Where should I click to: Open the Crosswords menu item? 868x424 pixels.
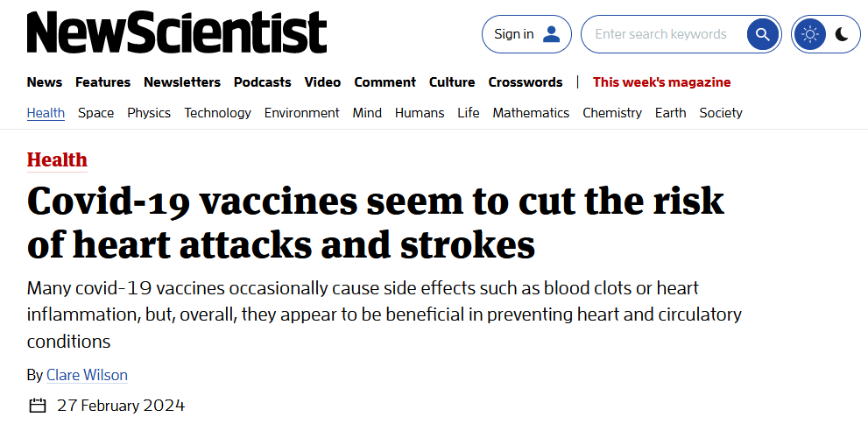point(526,82)
